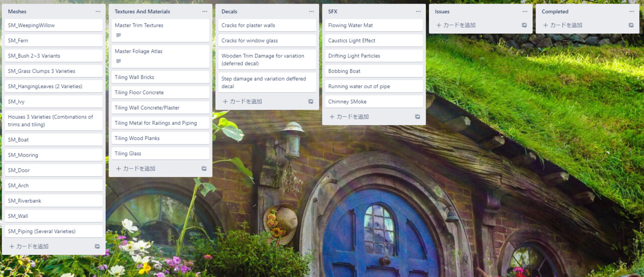Open the SM_Bush 2~3 Variants card
Screen dimensions: 644x277
pos(54,56)
